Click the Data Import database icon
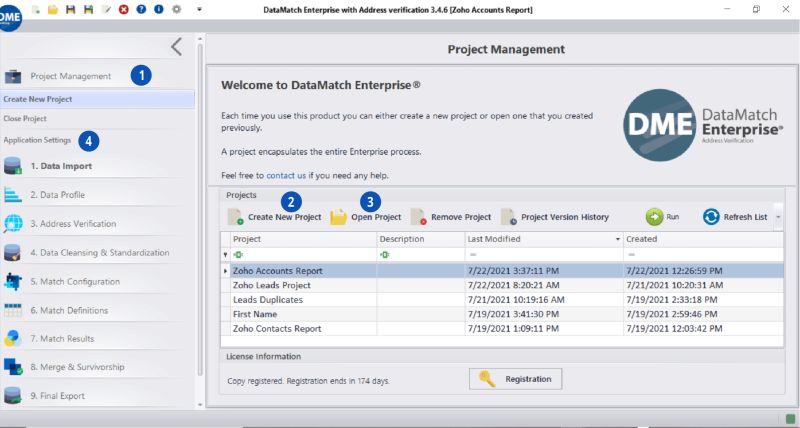 13,166
